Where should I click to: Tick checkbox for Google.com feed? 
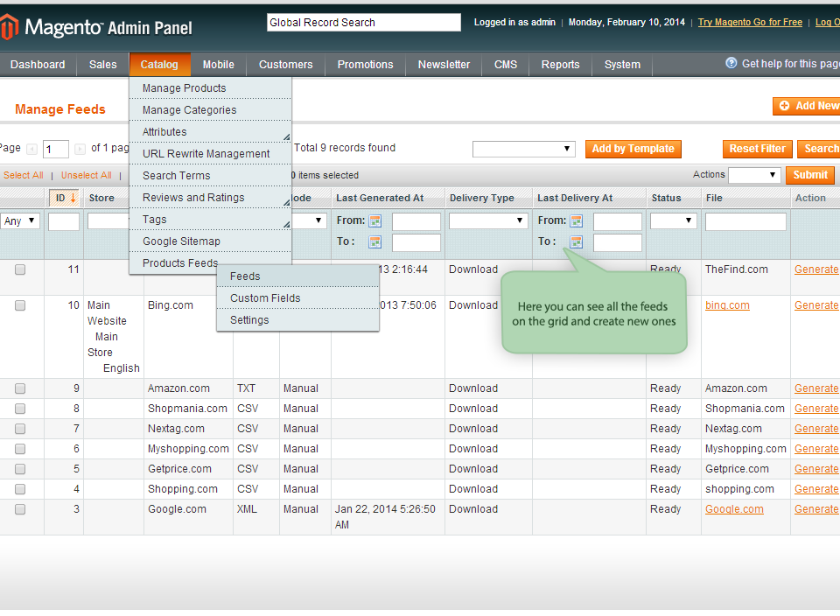coord(20,509)
